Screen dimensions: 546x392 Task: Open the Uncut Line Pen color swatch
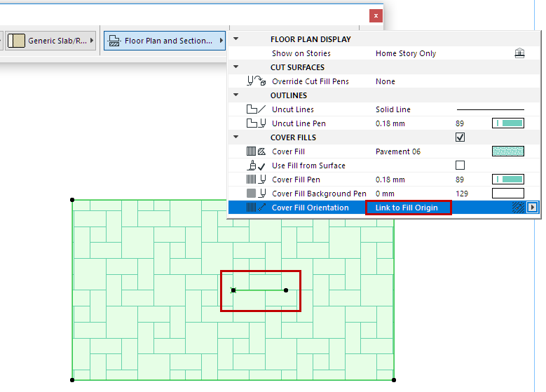(x=507, y=123)
